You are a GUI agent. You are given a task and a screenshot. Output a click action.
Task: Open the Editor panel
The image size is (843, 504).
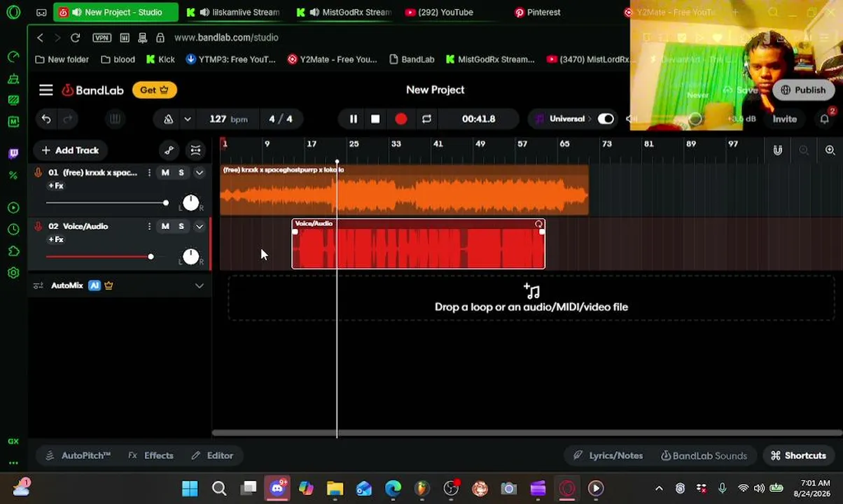pyautogui.click(x=213, y=456)
